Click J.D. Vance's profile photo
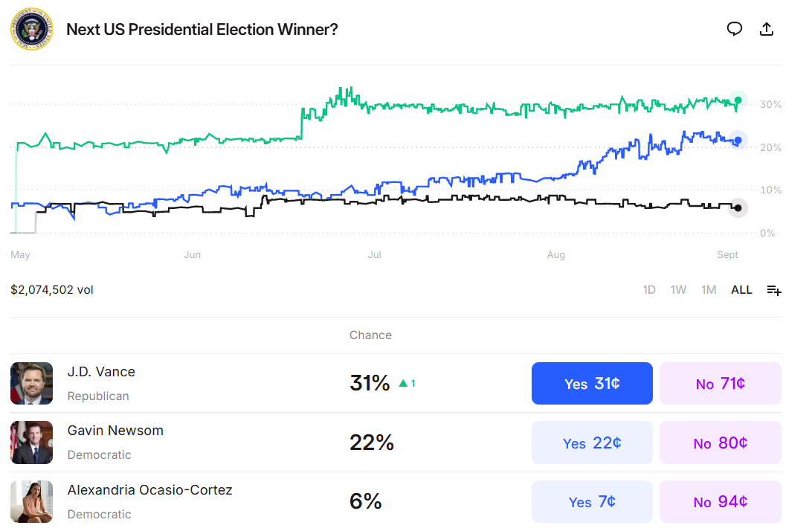Viewport: 812px width, 531px height. pos(31,384)
